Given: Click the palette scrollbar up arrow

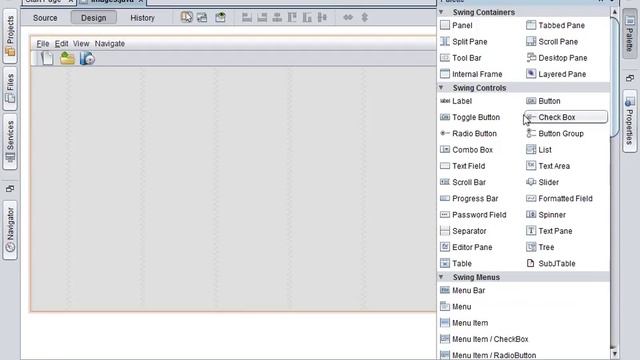Looking at the screenshot, I should click(x=614, y=12).
